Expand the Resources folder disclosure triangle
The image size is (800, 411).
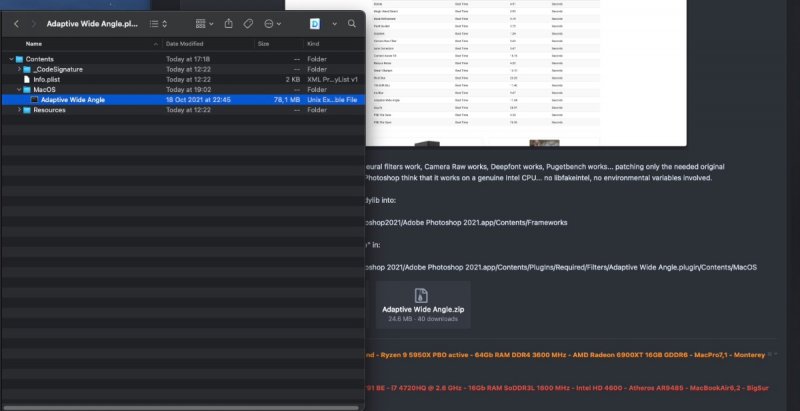click(x=18, y=110)
